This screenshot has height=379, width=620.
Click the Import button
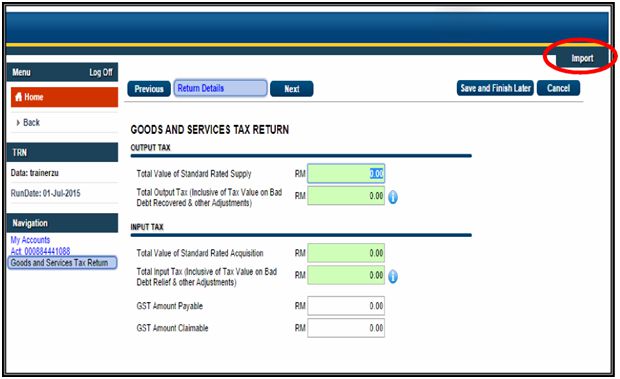582,58
